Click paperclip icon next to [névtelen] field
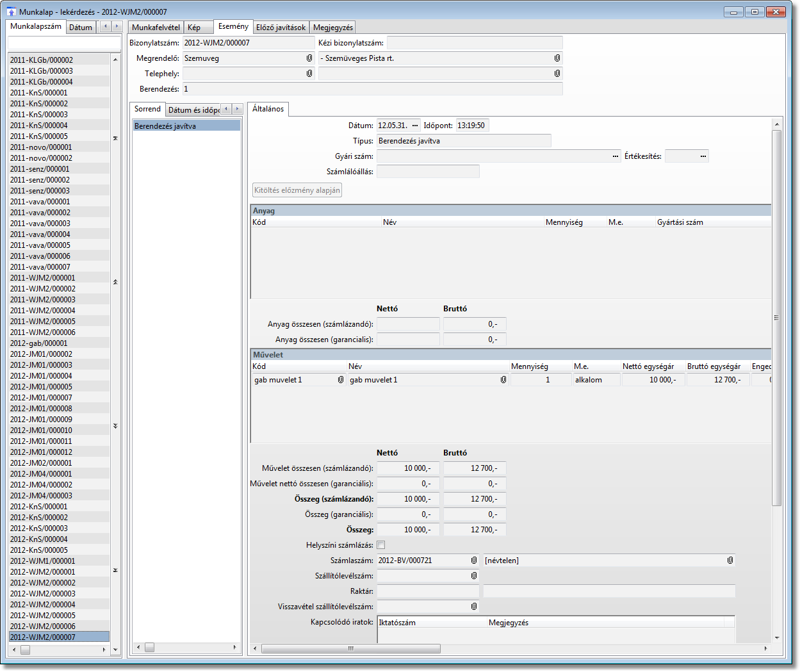 (x=730, y=561)
